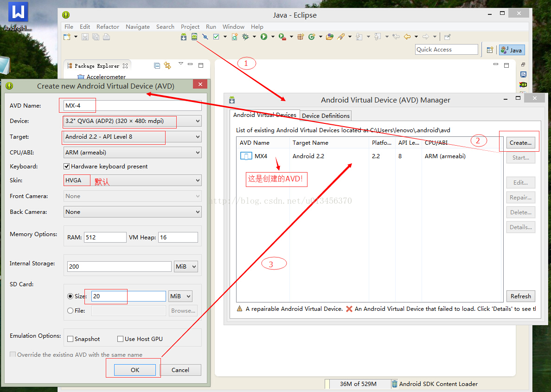Open the Navigate menu
This screenshot has width=551, height=392.
tap(137, 27)
